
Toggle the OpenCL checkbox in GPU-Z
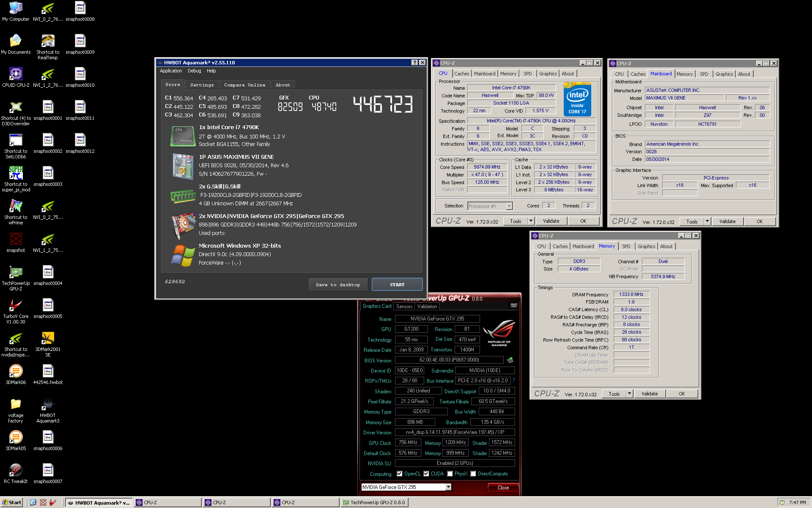click(x=399, y=474)
